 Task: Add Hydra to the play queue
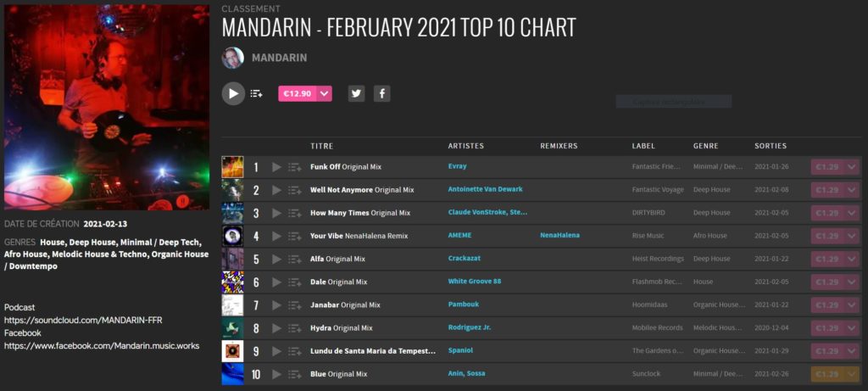[x=294, y=328]
